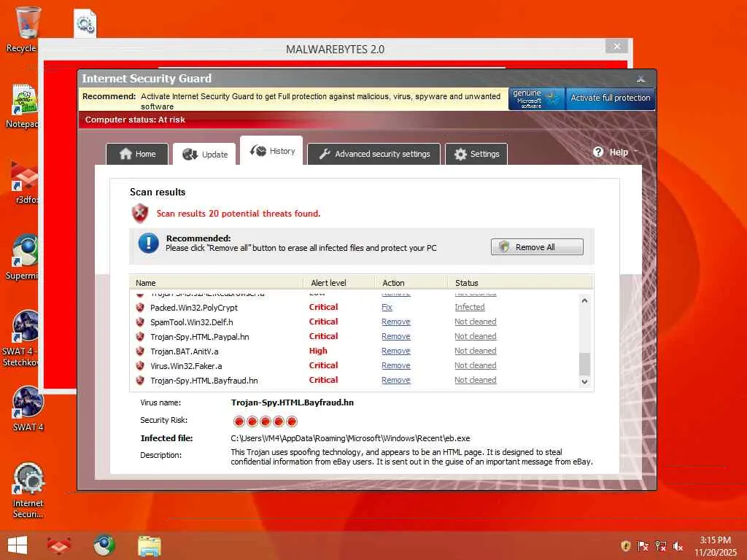
Task: Select Trojan-Spy.HTML.Bayfraud.hn in the list
Action: (x=204, y=381)
